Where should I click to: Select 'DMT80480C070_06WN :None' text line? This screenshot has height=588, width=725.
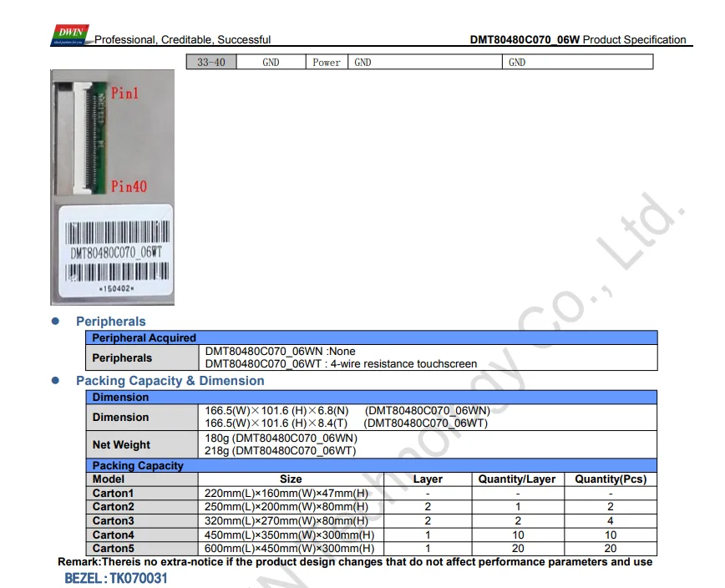[x=280, y=352]
